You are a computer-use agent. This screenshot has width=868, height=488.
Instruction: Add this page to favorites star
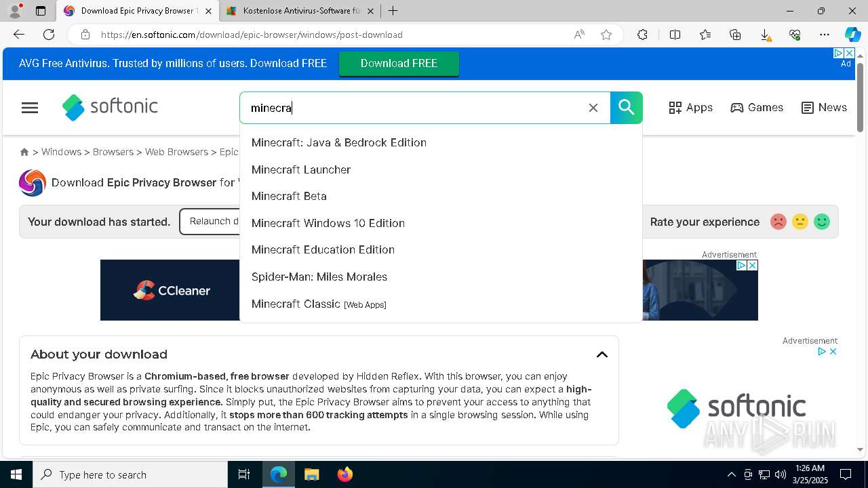(606, 35)
